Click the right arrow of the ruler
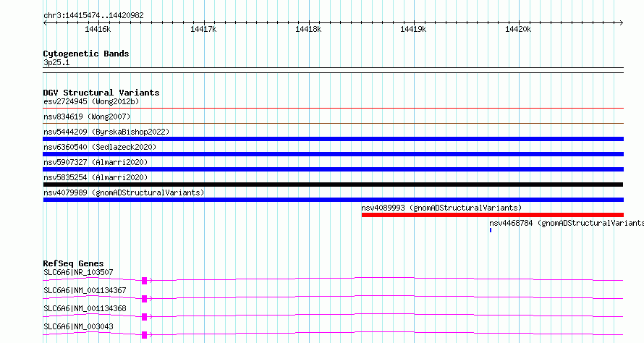The height and width of the screenshot is (343, 644). click(622, 22)
